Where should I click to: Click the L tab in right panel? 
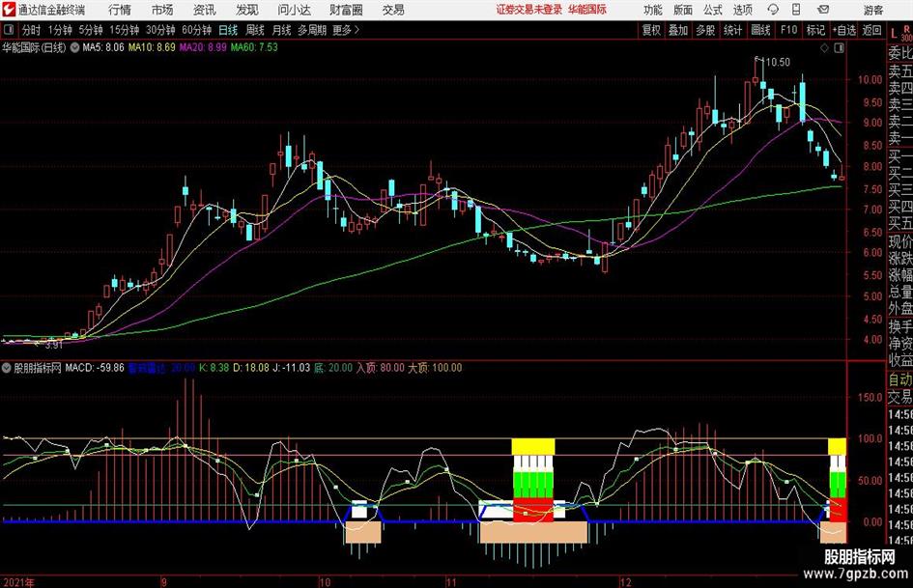click(x=894, y=35)
